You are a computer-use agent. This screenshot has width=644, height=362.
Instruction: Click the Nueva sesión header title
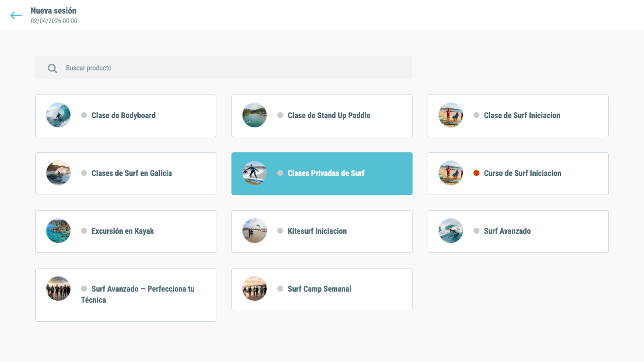[53, 11]
